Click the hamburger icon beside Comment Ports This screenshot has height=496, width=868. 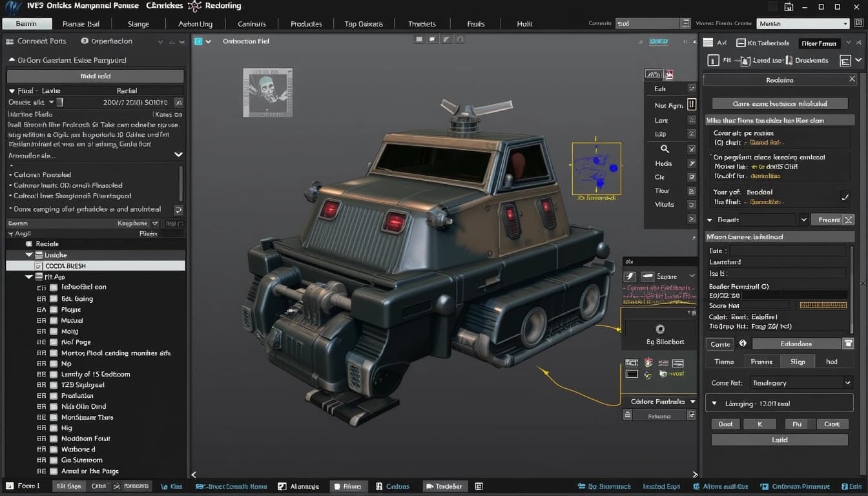[10, 41]
